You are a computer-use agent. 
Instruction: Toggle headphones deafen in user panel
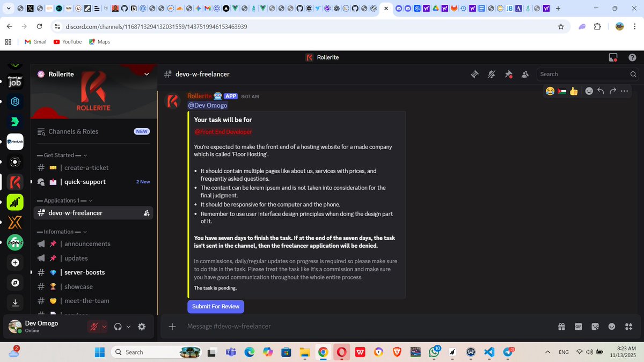118,327
